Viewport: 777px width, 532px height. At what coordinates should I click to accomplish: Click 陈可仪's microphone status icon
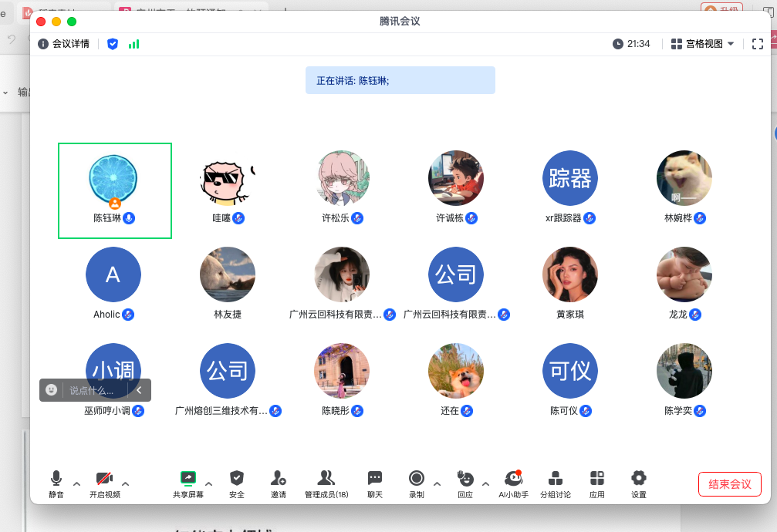tap(586, 411)
